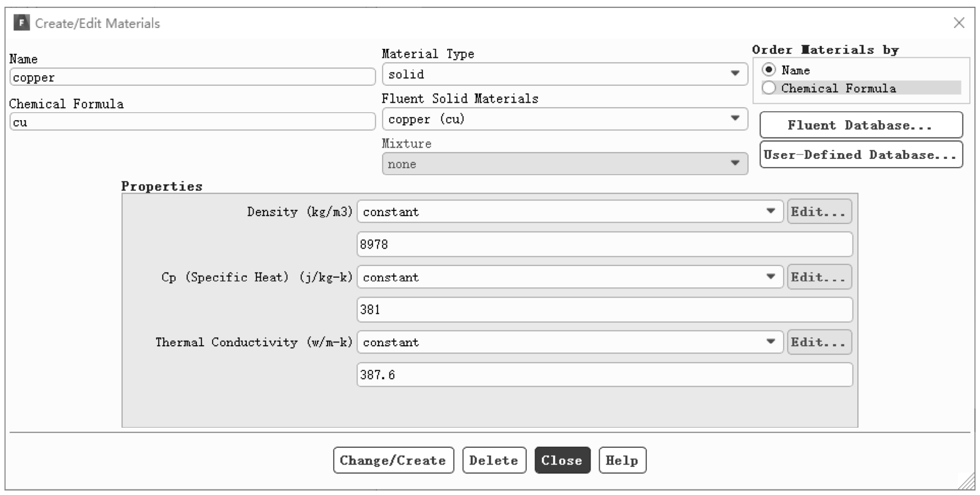Click the Name field containing copper
This screenshot has width=980, height=495.
[192, 77]
